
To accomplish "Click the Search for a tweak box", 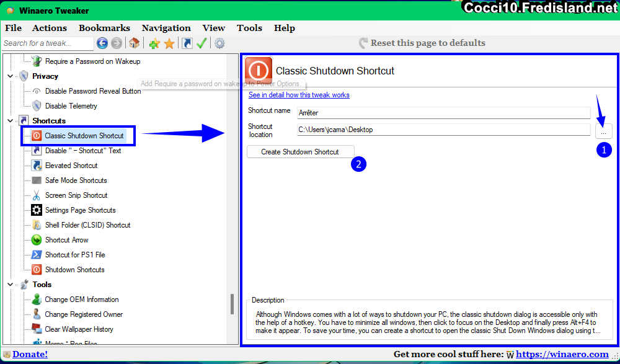I will coord(48,43).
